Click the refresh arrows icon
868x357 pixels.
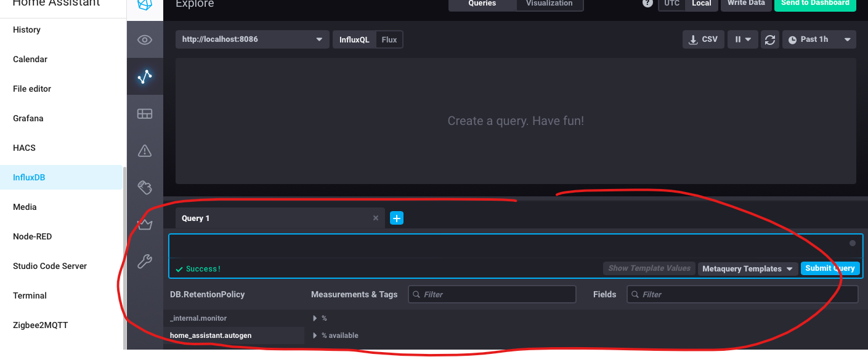[x=770, y=39]
